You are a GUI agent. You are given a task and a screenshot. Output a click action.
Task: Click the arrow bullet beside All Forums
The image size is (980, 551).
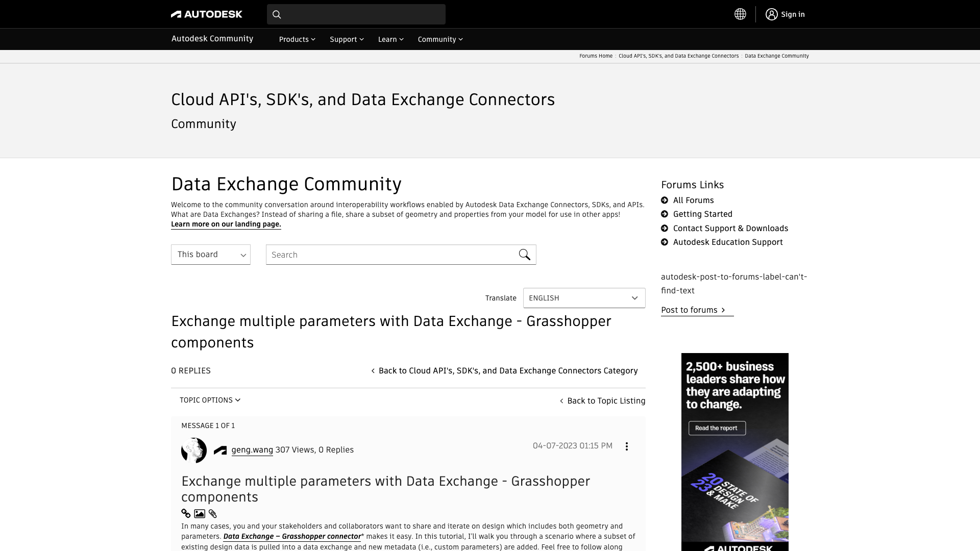click(x=665, y=201)
